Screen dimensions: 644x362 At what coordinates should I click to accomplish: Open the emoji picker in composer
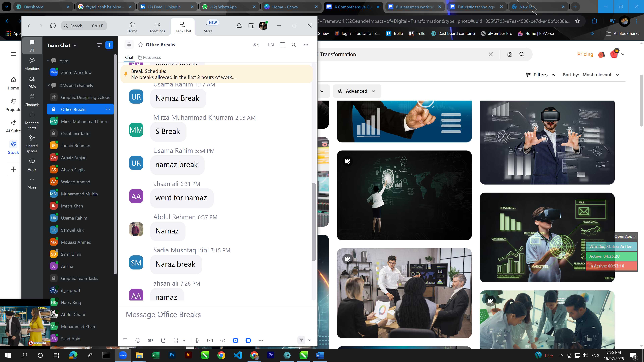(138, 340)
